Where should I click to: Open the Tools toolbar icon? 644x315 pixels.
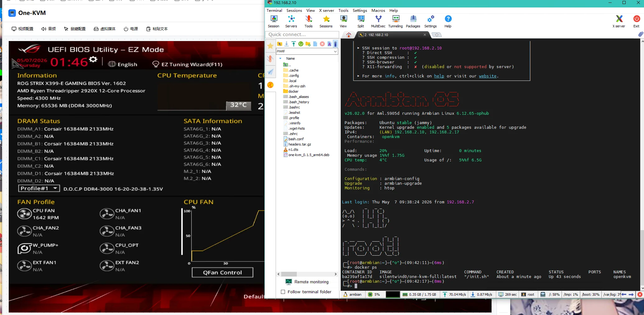coord(309,21)
